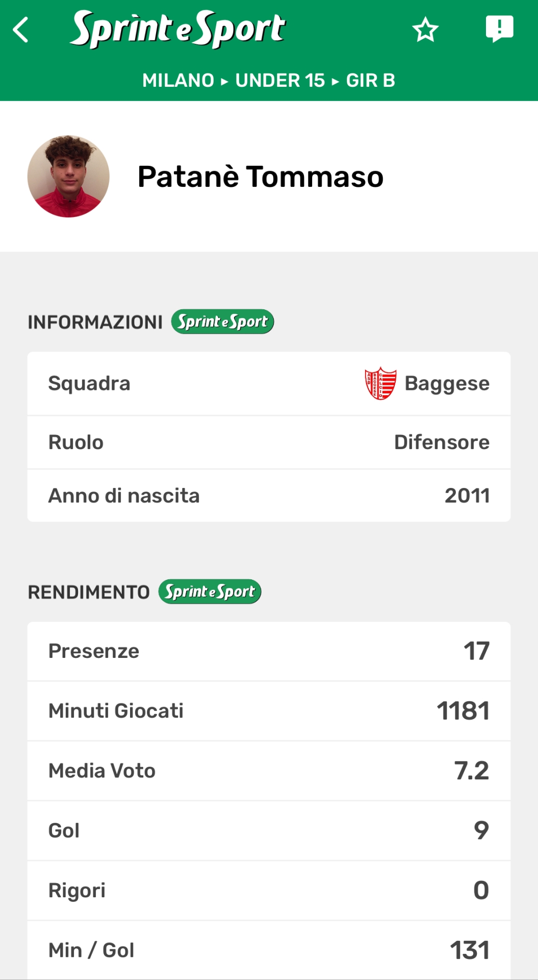The width and height of the screenshot is (538, 980).
Task: Tap the Patanè Tommaso name heading
Action: pyautogui.click(x=260, y=177)
